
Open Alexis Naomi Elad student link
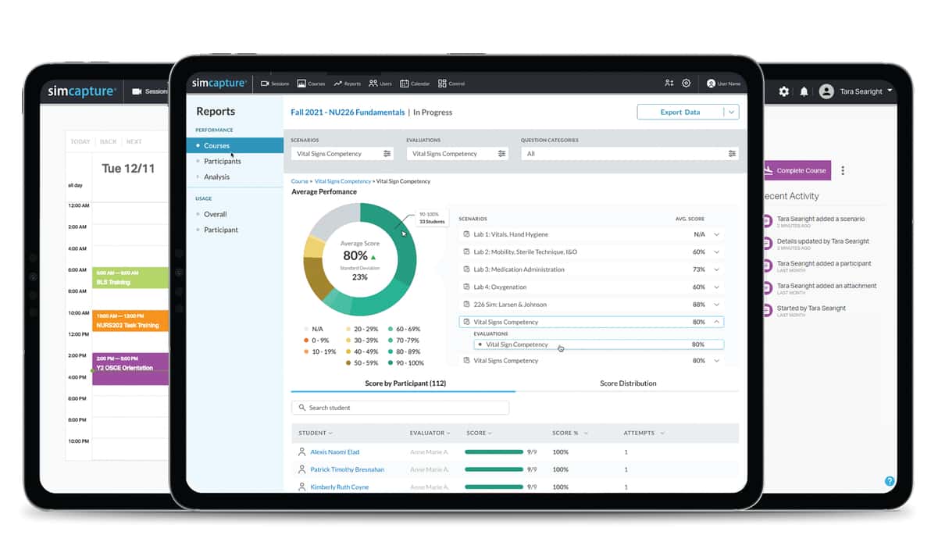tap(334, 452)
